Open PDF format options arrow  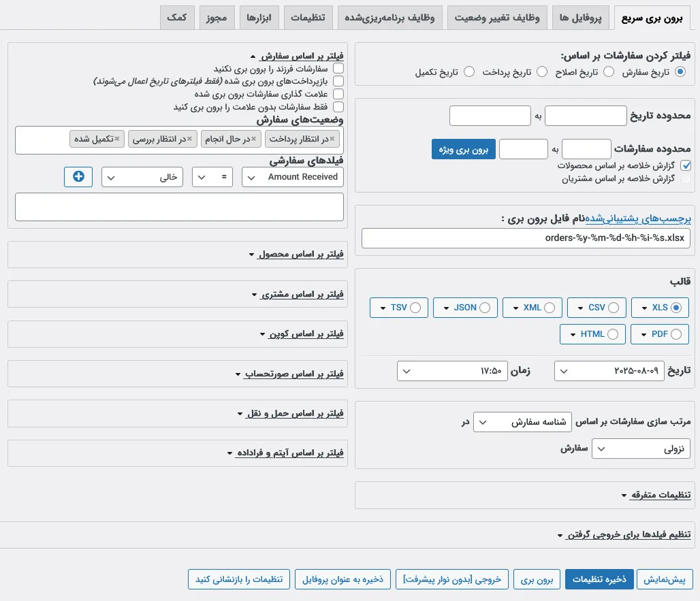click(x=643, y=335)
